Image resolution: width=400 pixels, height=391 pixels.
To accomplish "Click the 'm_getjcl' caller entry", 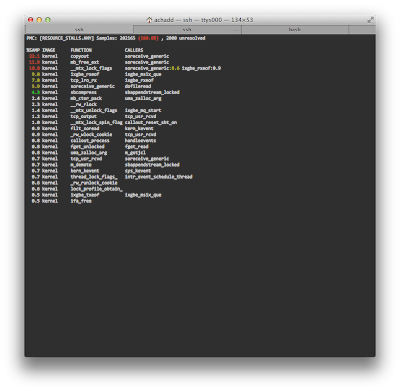I will (x=135, y=153).
